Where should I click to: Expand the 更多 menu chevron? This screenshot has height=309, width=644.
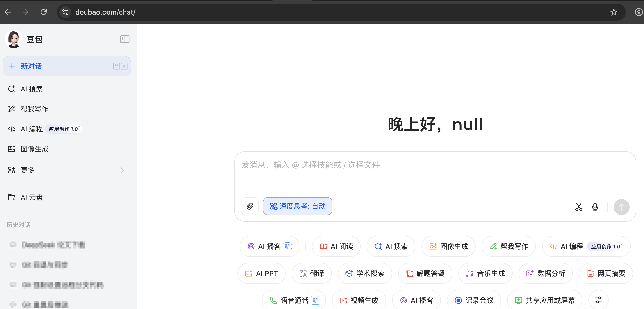[122, 170]
